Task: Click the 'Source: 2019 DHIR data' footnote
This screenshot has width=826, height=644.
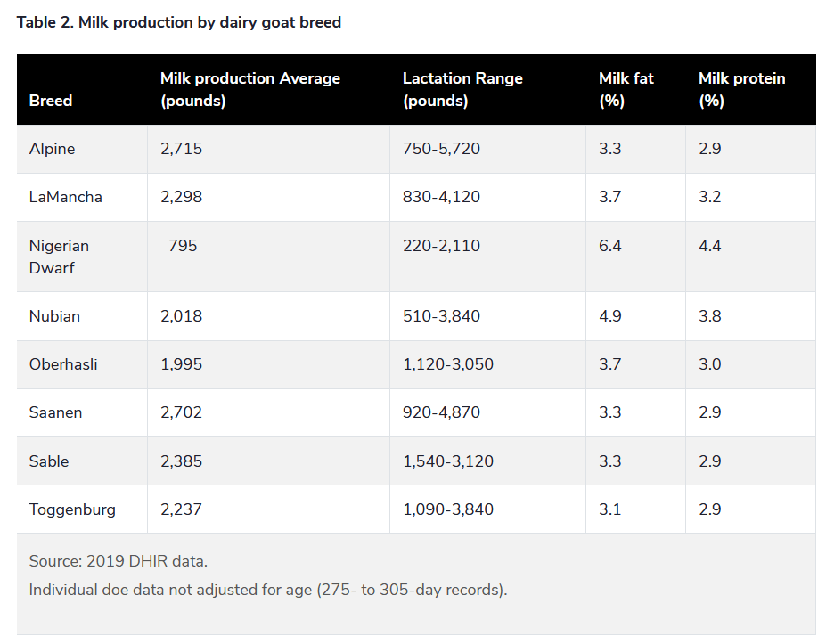Action: 118,561
